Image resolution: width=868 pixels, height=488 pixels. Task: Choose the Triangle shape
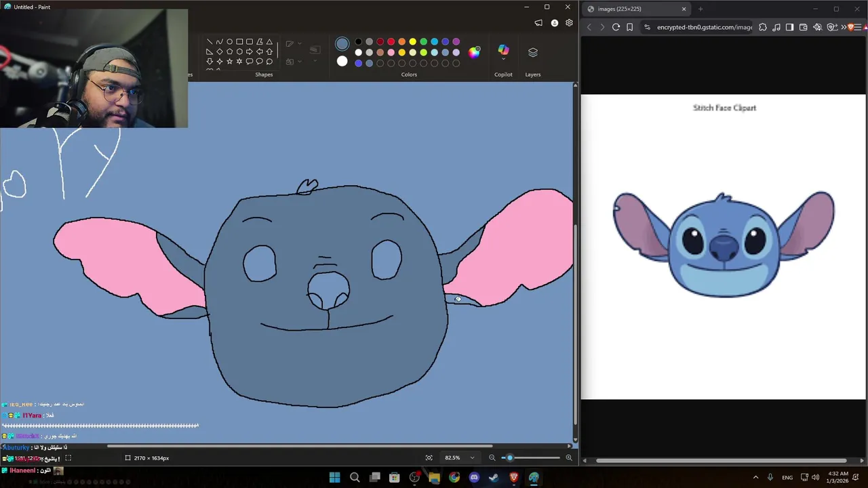tap(269, 41)
